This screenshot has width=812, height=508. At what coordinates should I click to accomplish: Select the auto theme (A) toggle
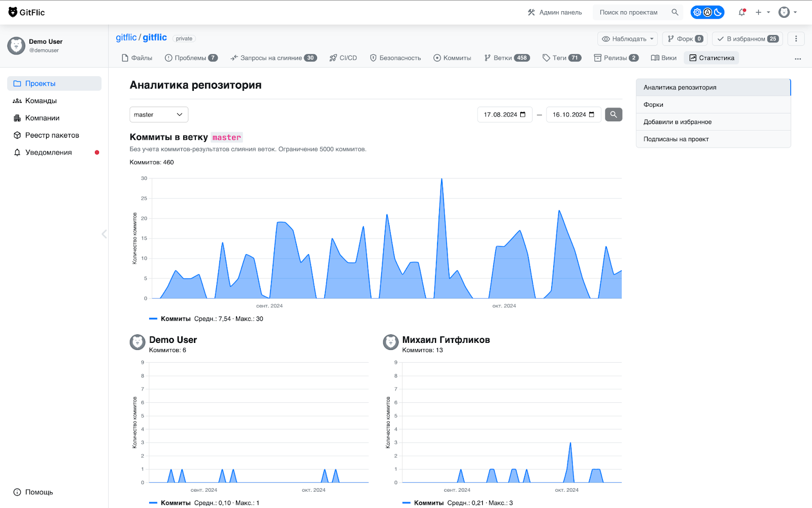point(707,12)
